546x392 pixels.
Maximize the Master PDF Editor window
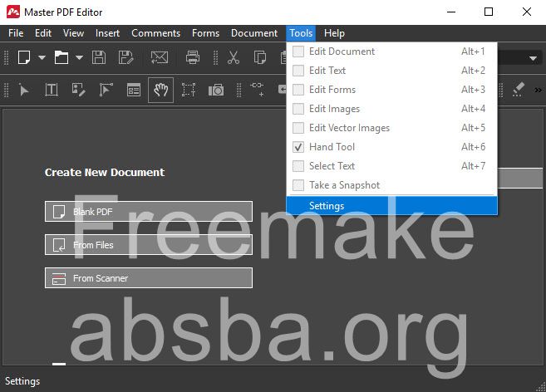489,12
